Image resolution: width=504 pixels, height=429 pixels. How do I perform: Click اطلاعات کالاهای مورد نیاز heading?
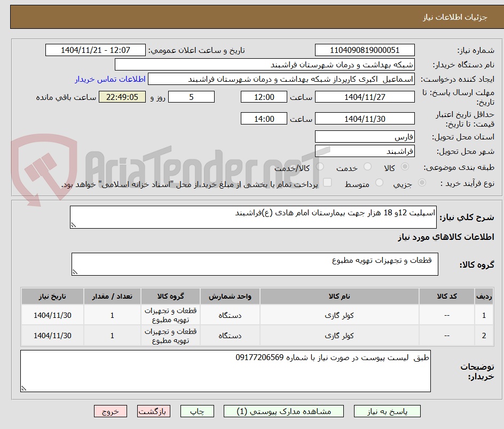coord(446,237)
